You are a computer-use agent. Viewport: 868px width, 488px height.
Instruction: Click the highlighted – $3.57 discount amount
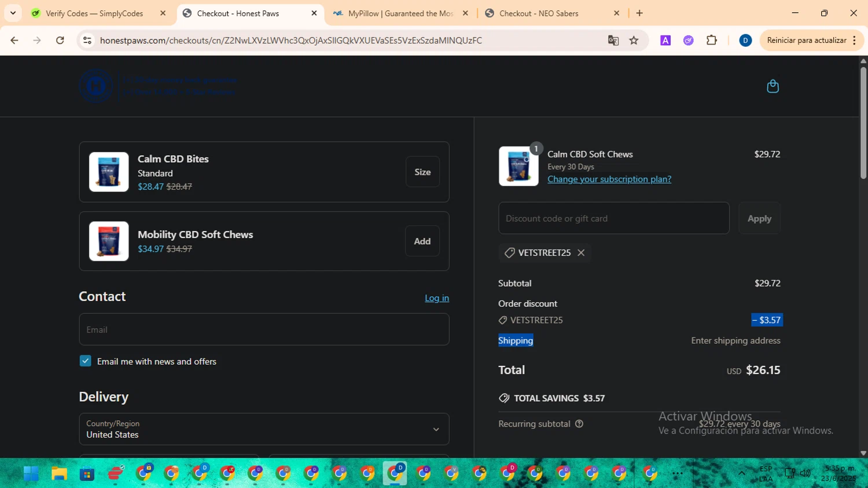767,320
